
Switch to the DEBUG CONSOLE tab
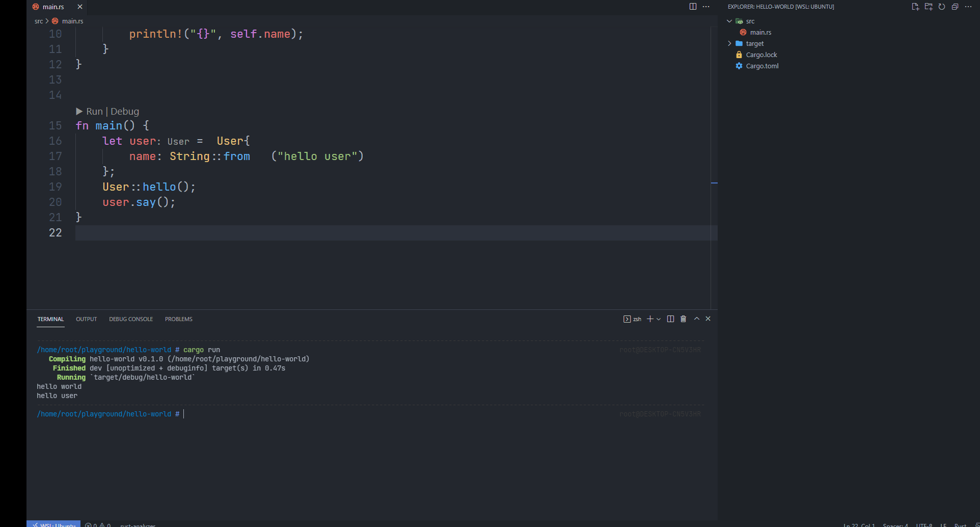[131, 319]
